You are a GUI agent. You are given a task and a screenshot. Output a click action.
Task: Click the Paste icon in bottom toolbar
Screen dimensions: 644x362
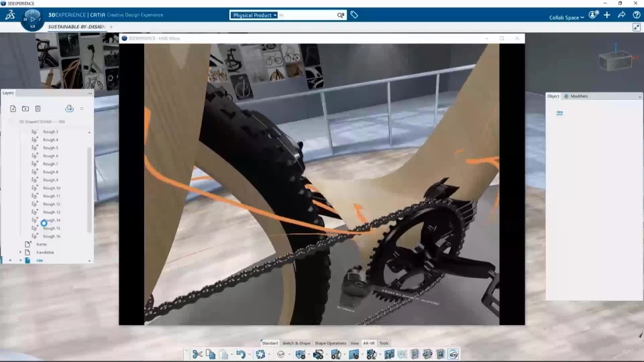point(223,354)
